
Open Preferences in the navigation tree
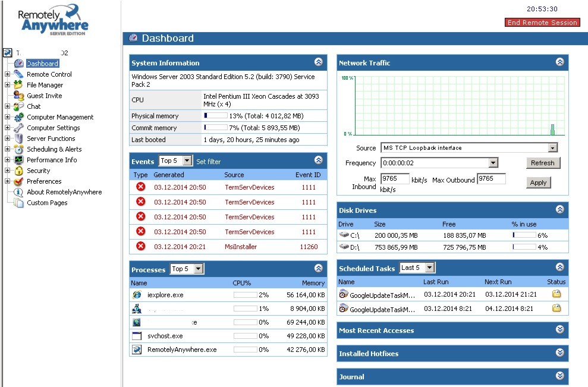click(44, 181)
